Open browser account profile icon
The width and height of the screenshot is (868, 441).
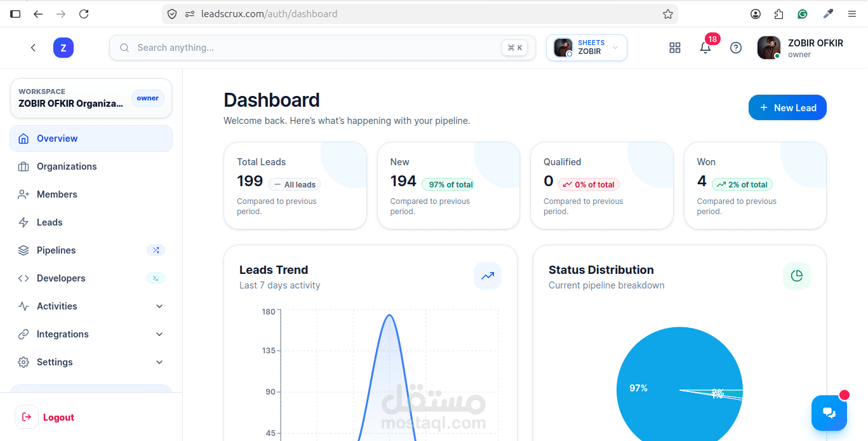pyautogui.click(x=756, y=13)
